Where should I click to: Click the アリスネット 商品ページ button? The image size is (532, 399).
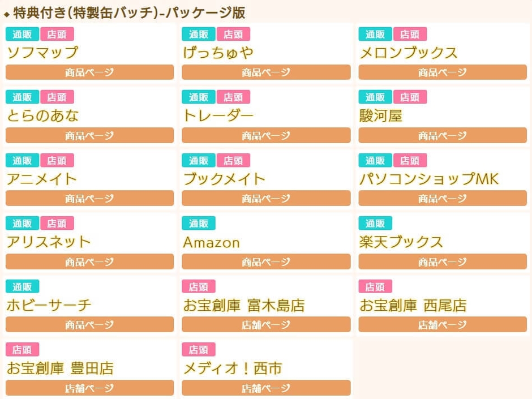(x=89, y=261)
